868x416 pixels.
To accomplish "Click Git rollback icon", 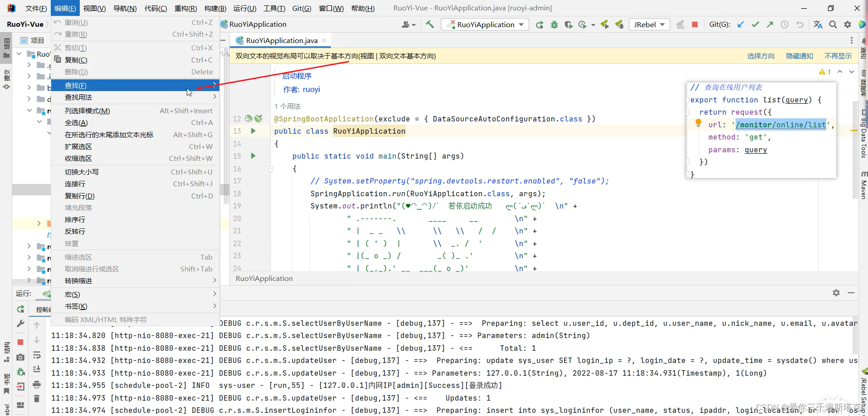I will click(800, 24).
